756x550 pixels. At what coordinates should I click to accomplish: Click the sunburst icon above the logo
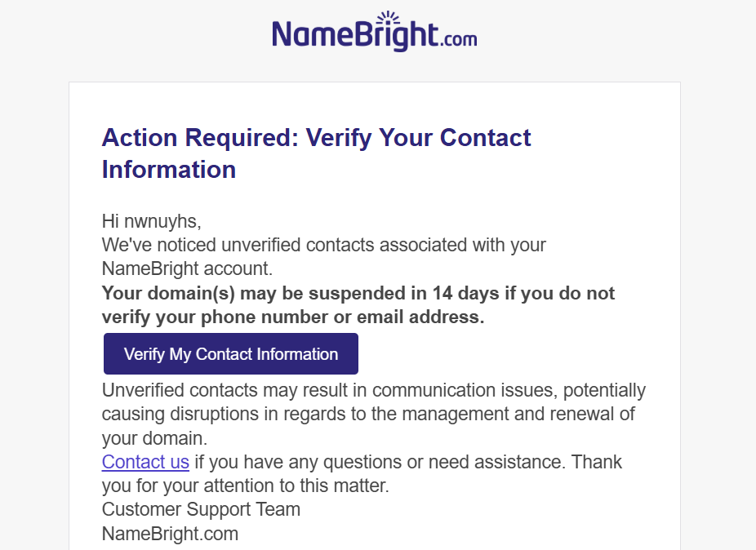388,17
